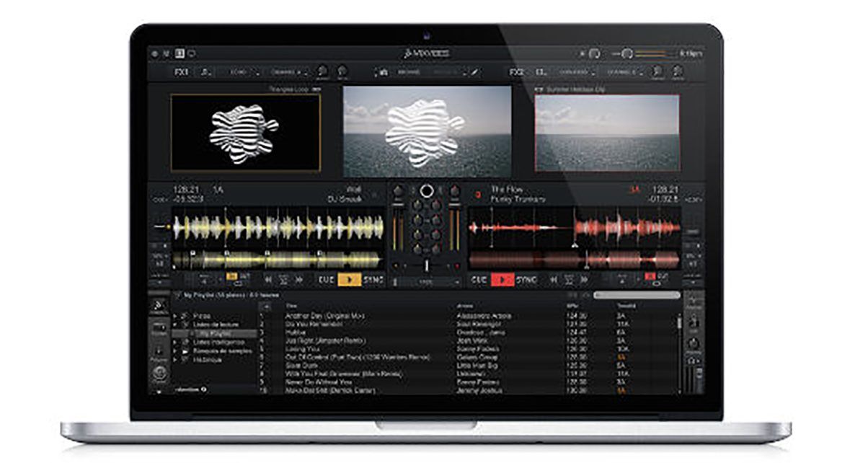Move the crossfader at the mixer bottom
868x463 pixels.
tap(427, 265)
